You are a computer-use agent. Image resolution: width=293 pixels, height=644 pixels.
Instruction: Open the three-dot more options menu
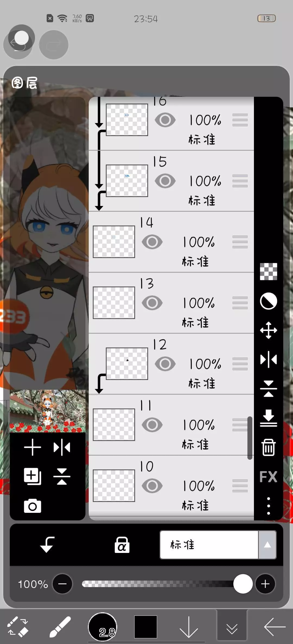pyautogui.click(x=268, y=506)
